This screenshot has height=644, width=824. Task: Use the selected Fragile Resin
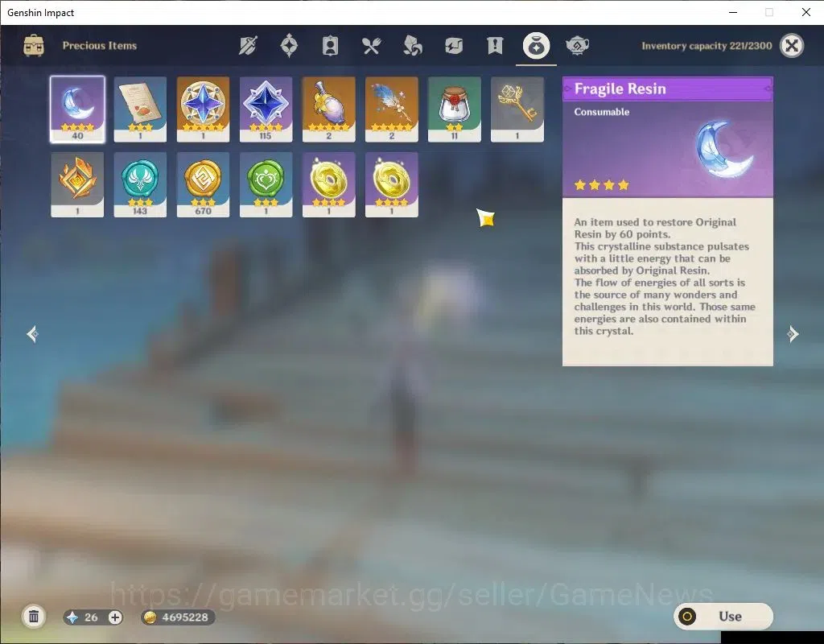[x=723, y=616]
